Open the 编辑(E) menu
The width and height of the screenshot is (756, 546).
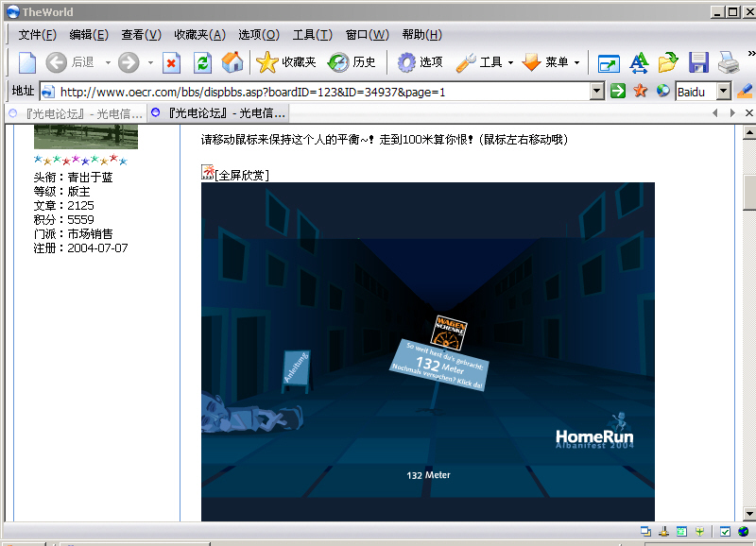pos(89,35)
